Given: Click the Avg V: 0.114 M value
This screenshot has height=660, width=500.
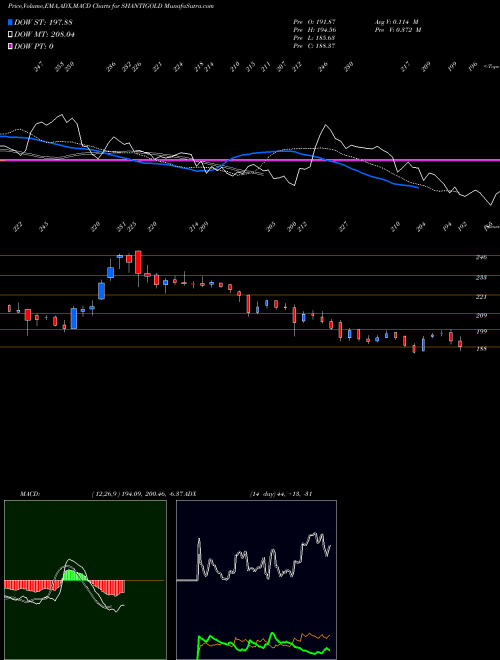Looking at the screenshot, I should click(x=396, y=22).
